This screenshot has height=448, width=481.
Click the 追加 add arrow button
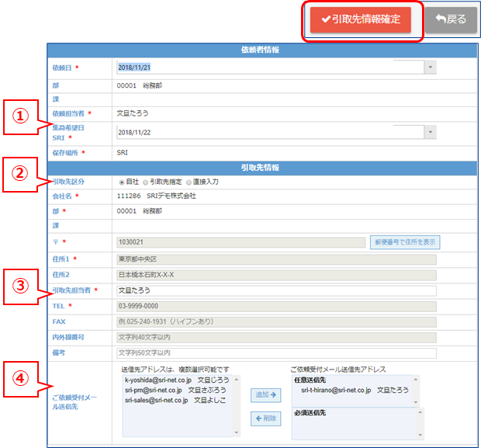268,395
